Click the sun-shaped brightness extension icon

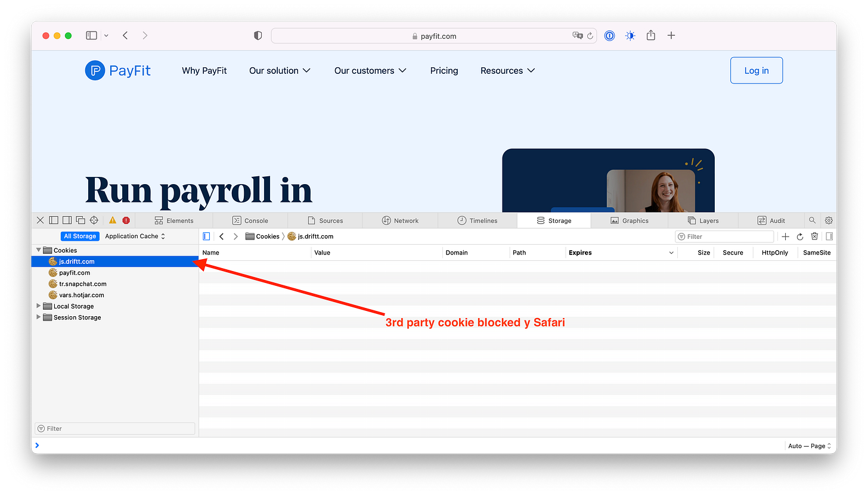click(x=630, y=36)
